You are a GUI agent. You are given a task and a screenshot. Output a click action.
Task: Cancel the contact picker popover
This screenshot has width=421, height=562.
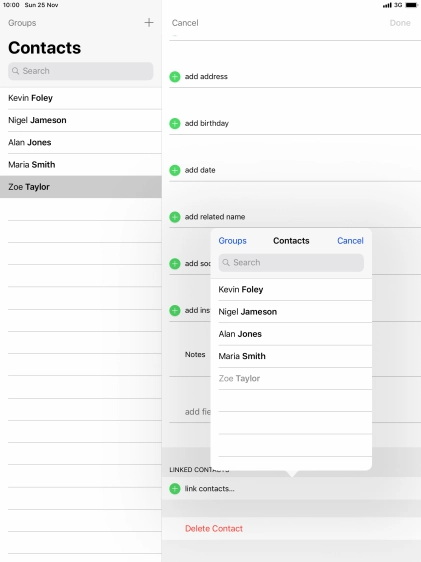tap(350, 241)
